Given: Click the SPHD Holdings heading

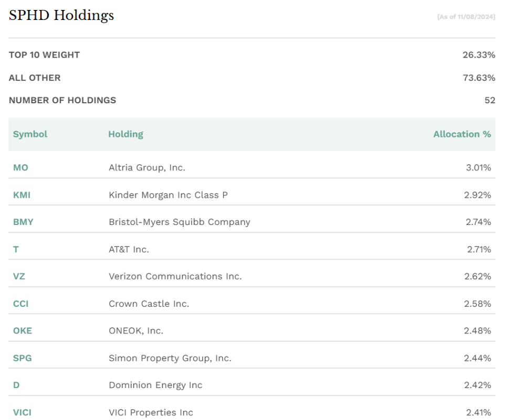Looking at the screenshot, I should 61,16.
